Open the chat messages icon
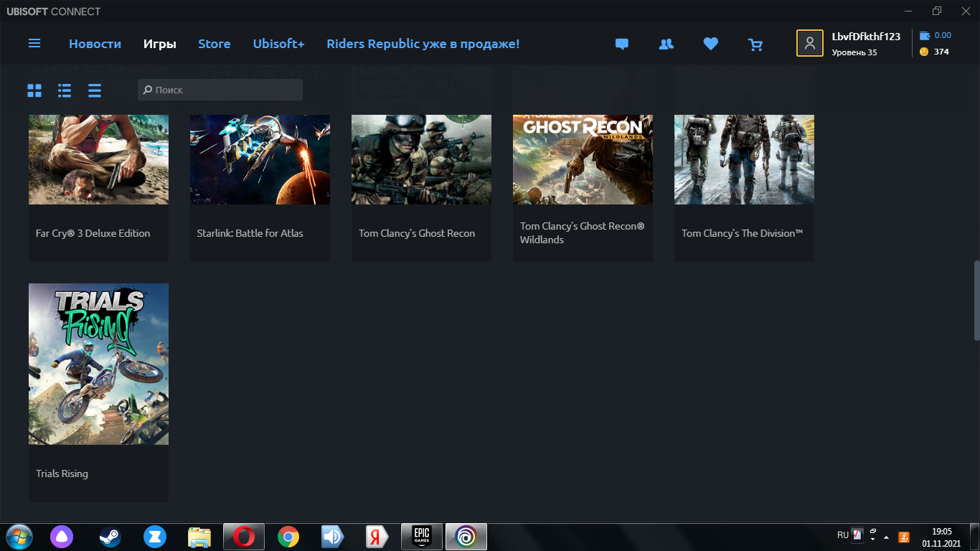This screenshot has height=551, width=980. 622,44
